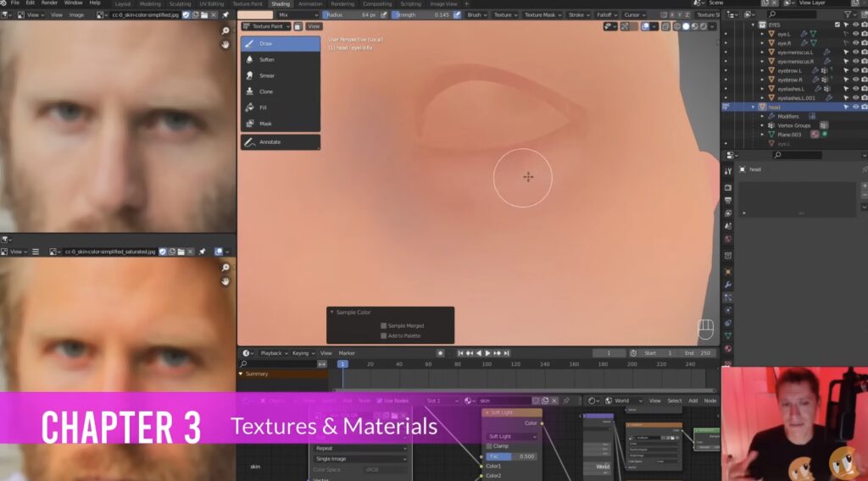
Task: Select the Smear tool
Action: (x=280, y=75)
